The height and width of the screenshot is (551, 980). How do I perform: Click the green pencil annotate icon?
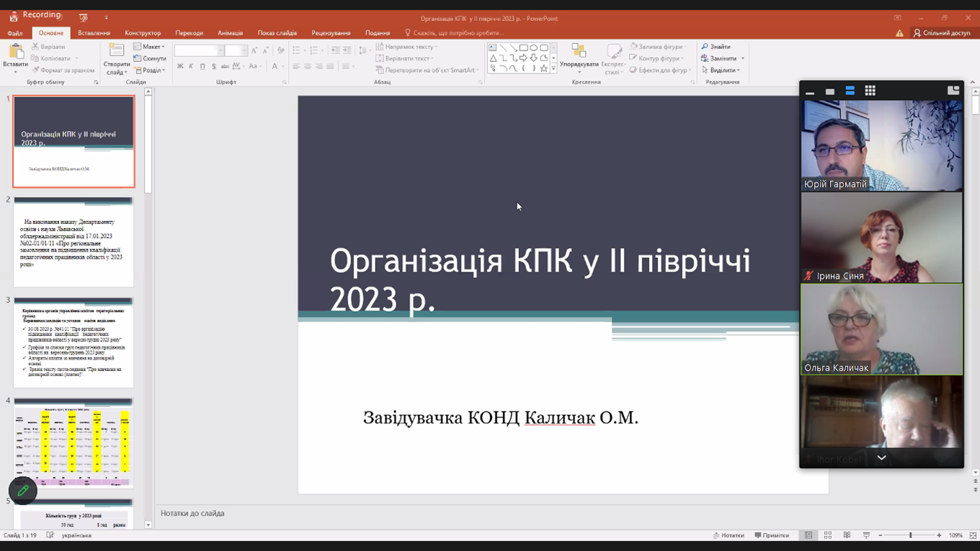(23, 490)
